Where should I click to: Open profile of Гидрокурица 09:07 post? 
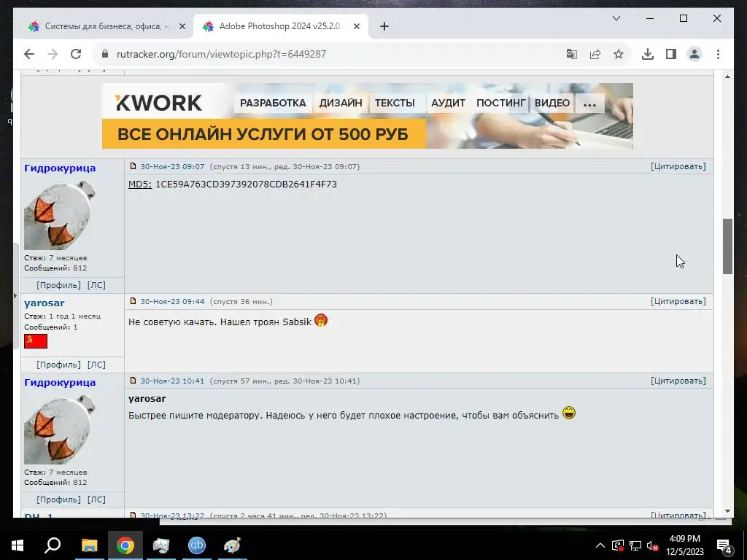click(x=58, y=285)
